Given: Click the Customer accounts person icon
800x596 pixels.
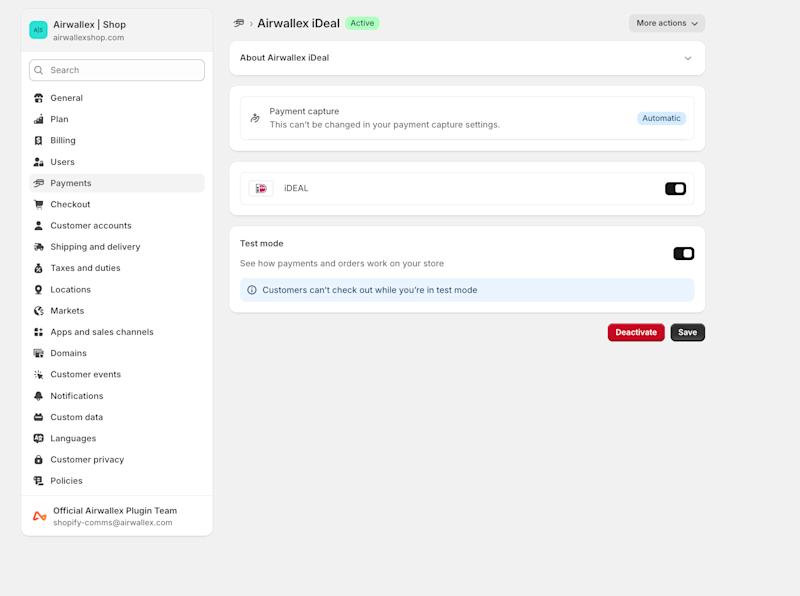Looking at the screenshot, I should (38, 226).
